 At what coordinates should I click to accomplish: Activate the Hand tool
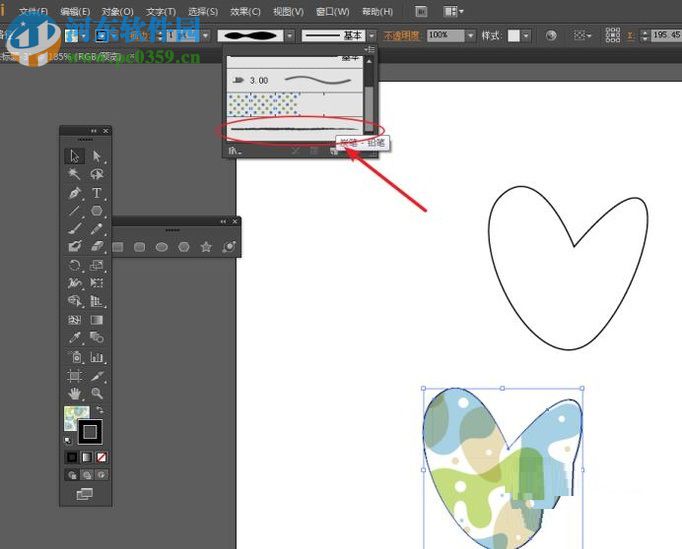(75, 394)
